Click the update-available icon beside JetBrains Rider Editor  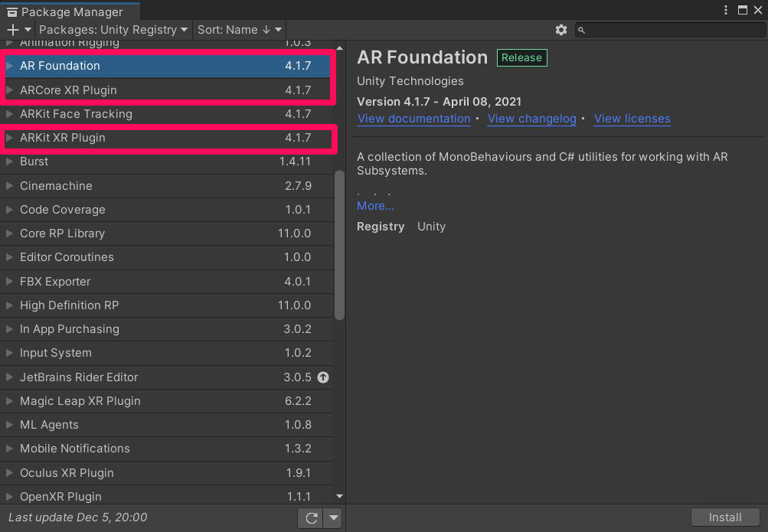click(323, 377)
